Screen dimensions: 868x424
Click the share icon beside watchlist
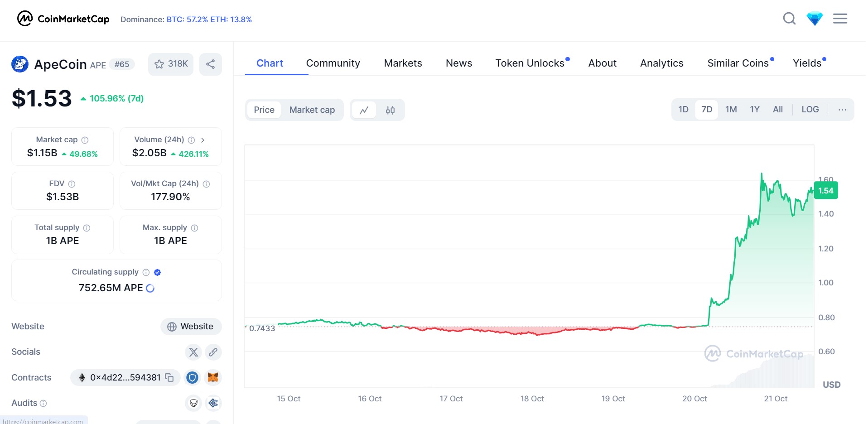pyautogui.click(x=210, y=64)
